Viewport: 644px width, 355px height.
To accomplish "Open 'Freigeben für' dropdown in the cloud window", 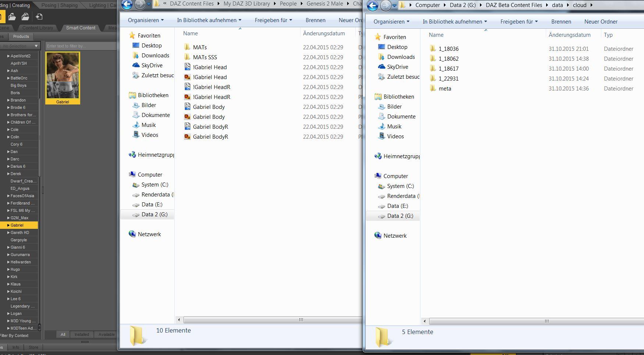I will [519, 21].
